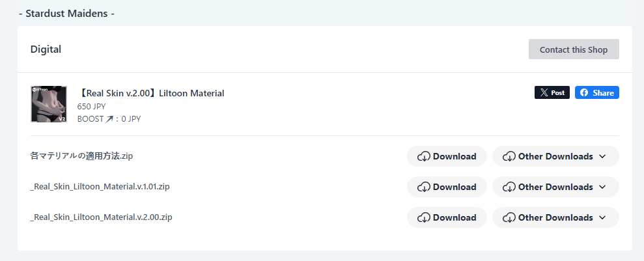Click the X logo icon in Post button
This screenshot has height=261, width=644.
pos(544,92)
